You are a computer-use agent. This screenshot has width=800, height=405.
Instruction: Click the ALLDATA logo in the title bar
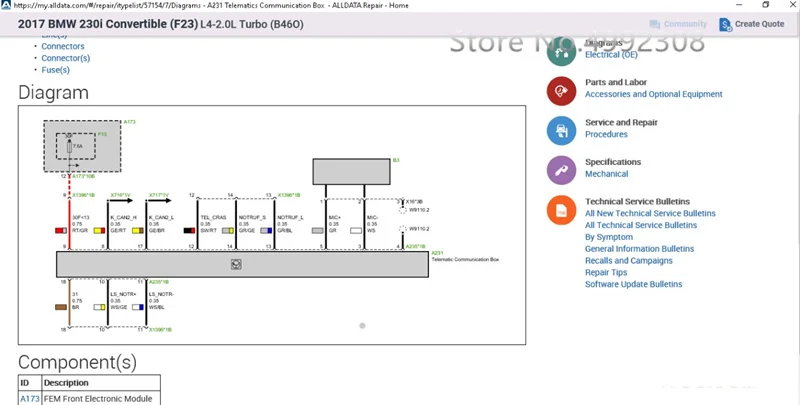[6, 5]
